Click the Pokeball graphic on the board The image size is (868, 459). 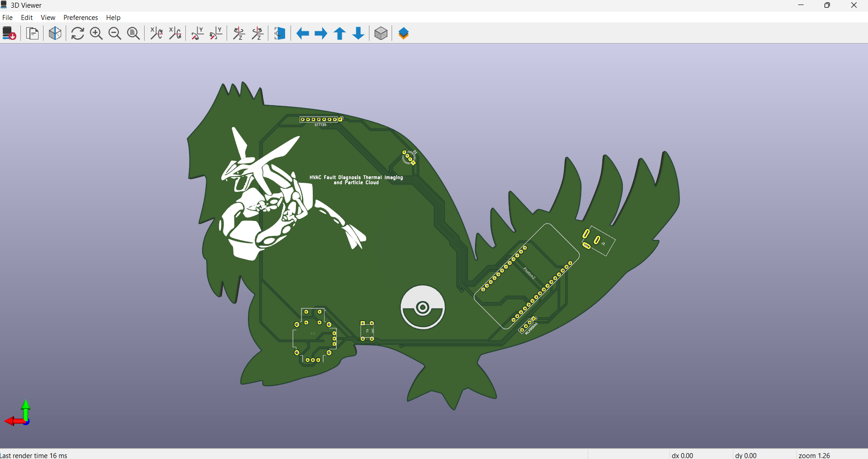(x=422, y=308)
